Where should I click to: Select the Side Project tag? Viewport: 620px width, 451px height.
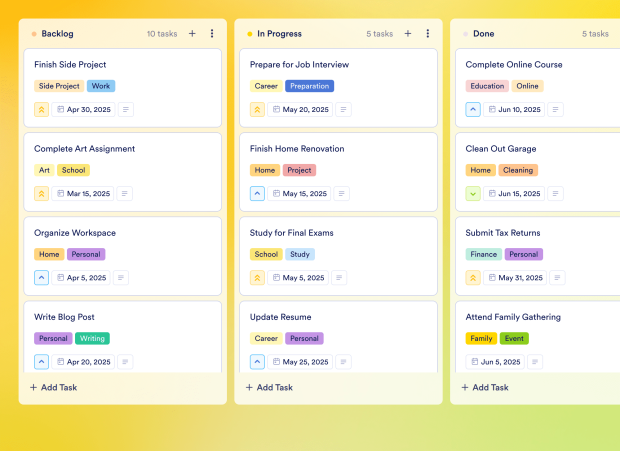pos(59,86)
